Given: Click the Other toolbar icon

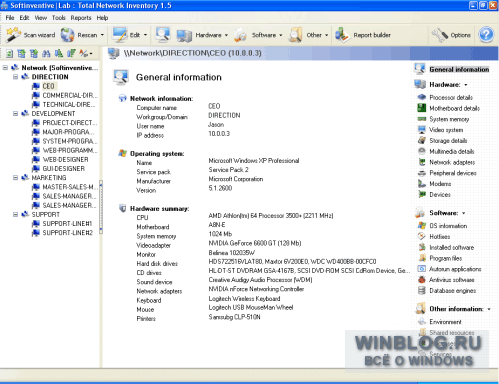Looking at the screenshot, I should pos(295,35).
